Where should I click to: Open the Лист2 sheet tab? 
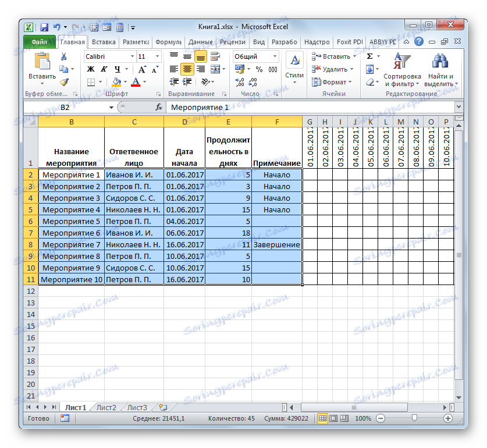pos(106,407)
